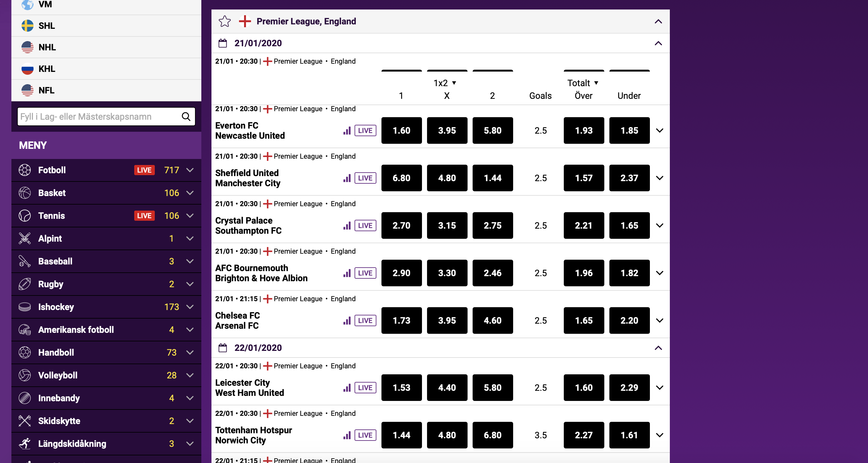Click the Tennis ball icon in sidebar
868x463 pixels.
click(x=25, y=216)
